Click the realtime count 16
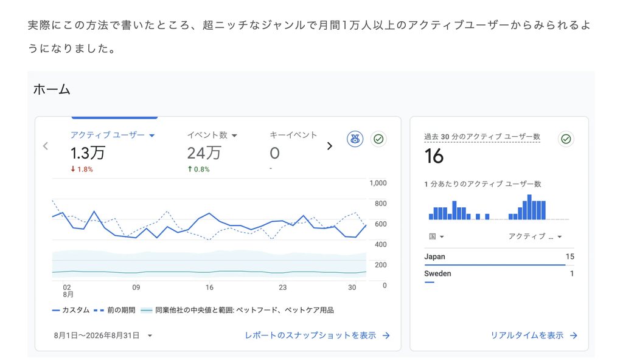The width and height of the screenshot is (623, 364). click(x=433, y=156)
